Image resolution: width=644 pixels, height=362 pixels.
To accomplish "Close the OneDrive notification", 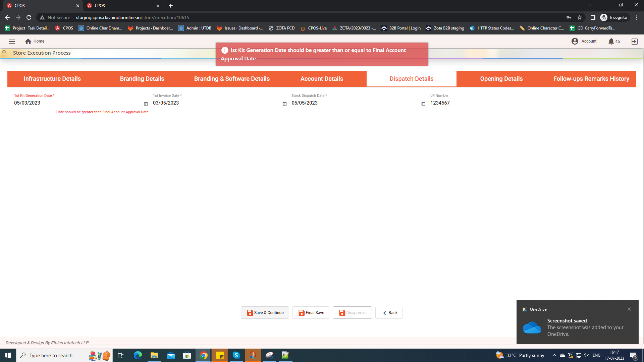I will coord(629,309).
